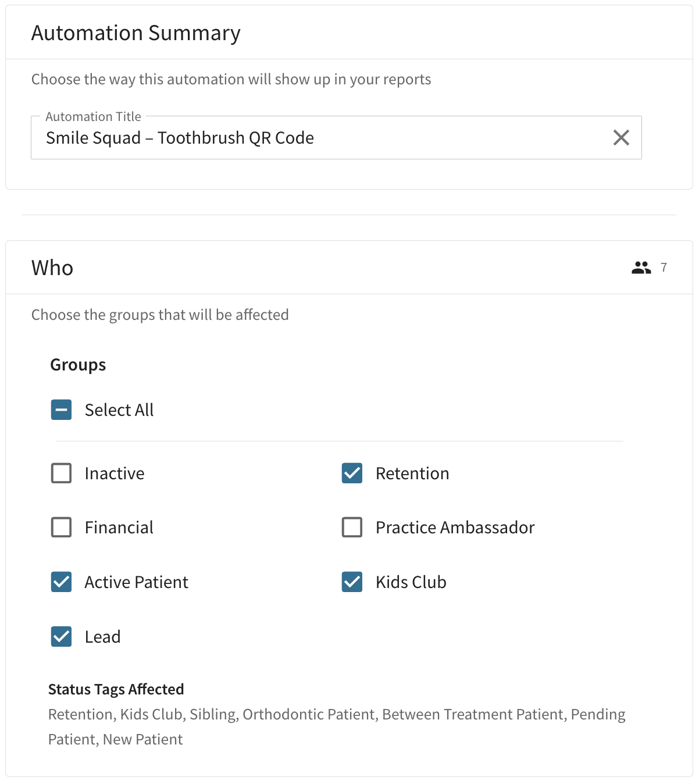Toggle the Select All checkbox for Groups
Viewport: 699px width, 784px height.
coord(61,409)
